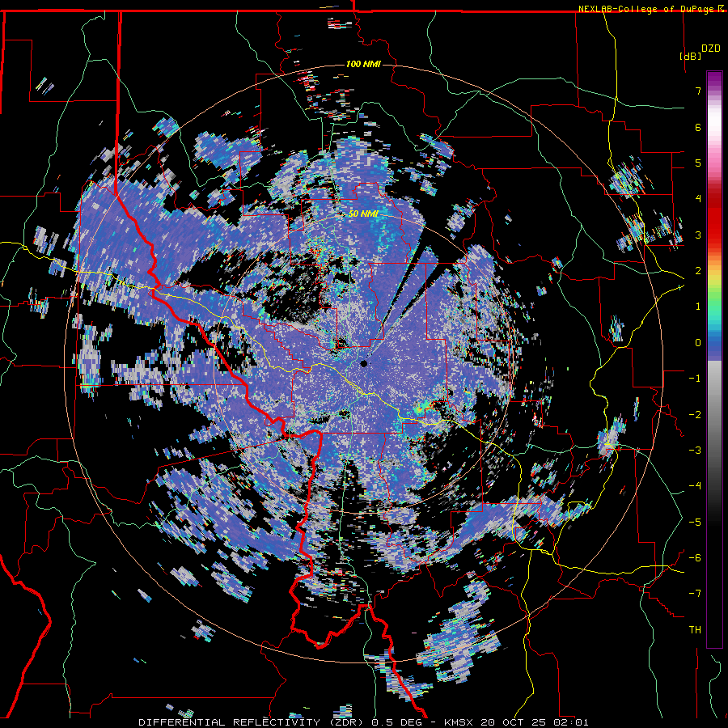Click the DZD legend title
Viewport: 728px width, 728px height.
pyautogui.click(x=711, y=49)
